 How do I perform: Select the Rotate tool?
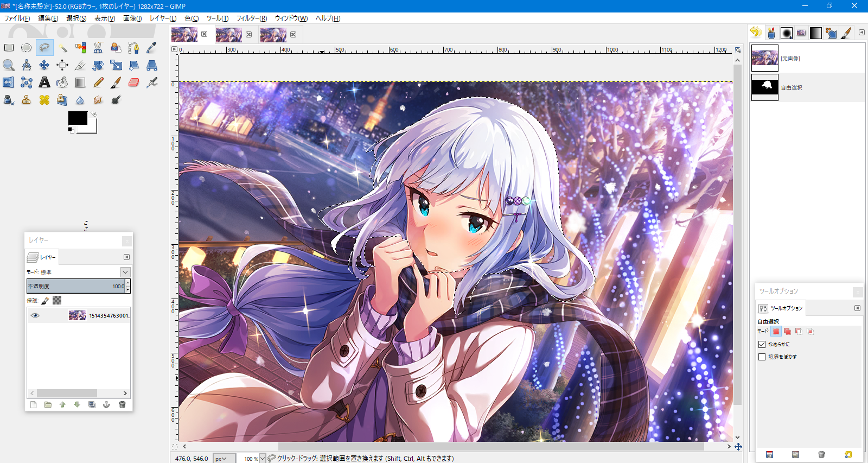pyautogui.click(x=98, y=65)
